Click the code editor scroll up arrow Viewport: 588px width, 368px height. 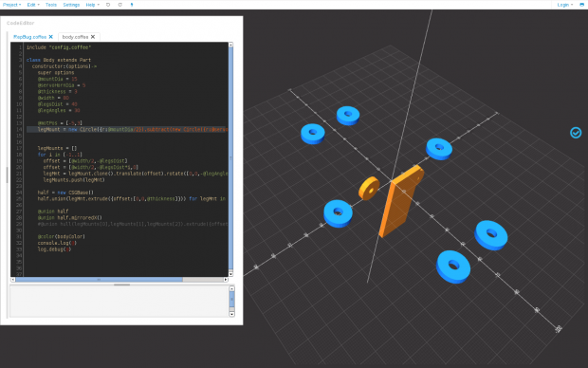(230, 45)
